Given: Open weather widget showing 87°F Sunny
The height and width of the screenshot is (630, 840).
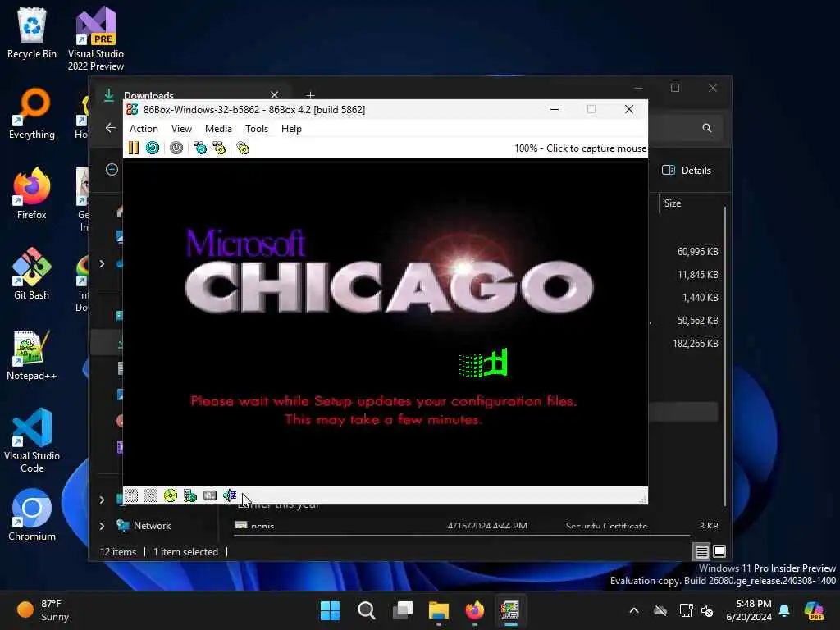Looking at the screenshot, I should click(43, 610).
